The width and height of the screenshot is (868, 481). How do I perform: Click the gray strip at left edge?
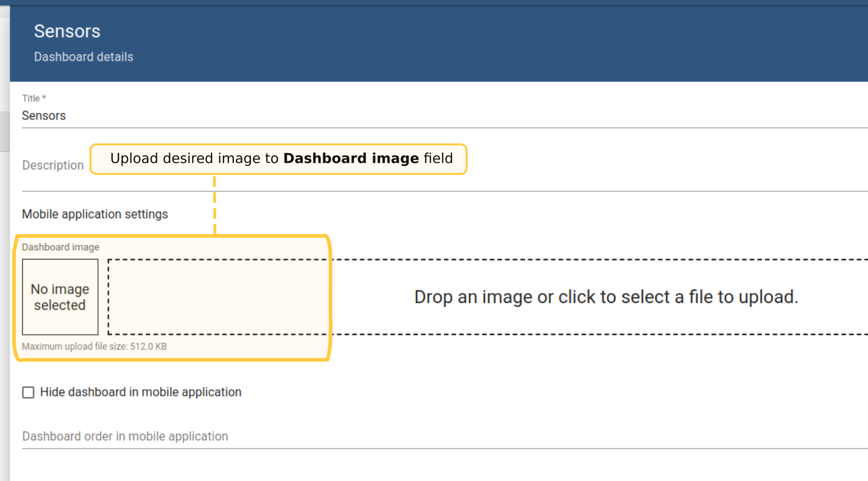pyautogui.click(x=4, y=130)
